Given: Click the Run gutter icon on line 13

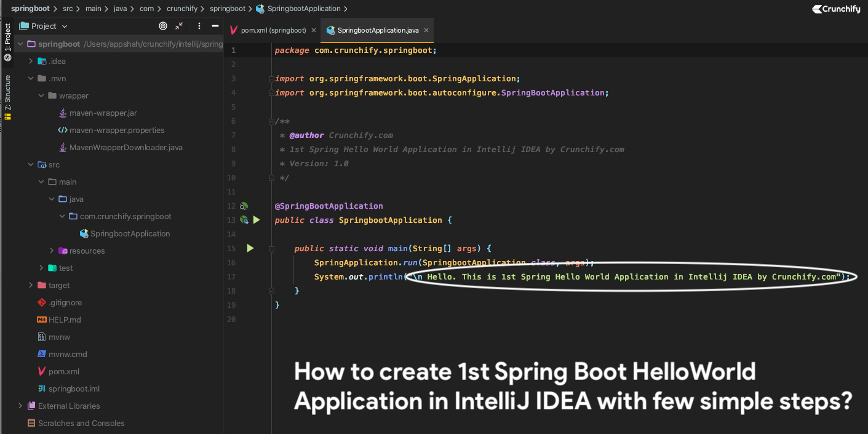Looking at the screenshot, I should point(257,220).
